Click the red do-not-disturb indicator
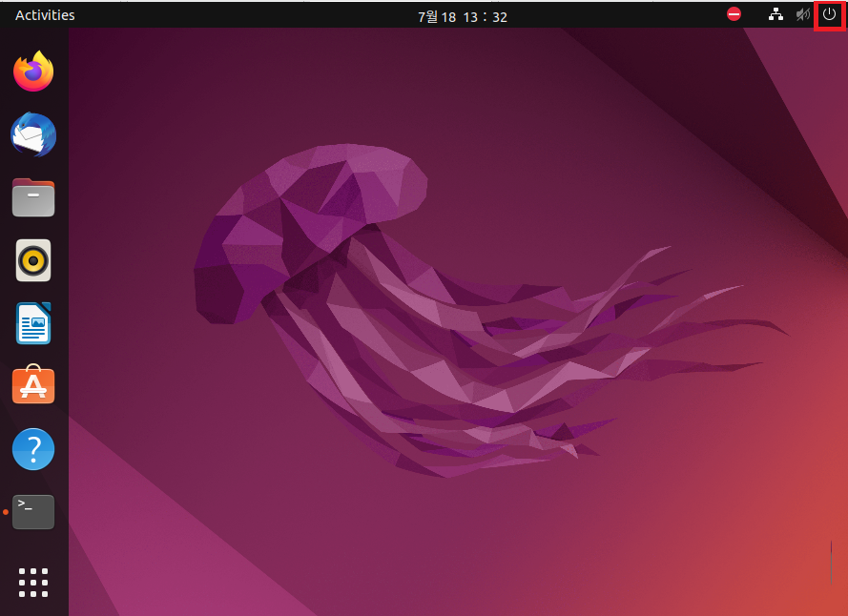The width and height of the screenshot is (848, 616). click(734, 14)
